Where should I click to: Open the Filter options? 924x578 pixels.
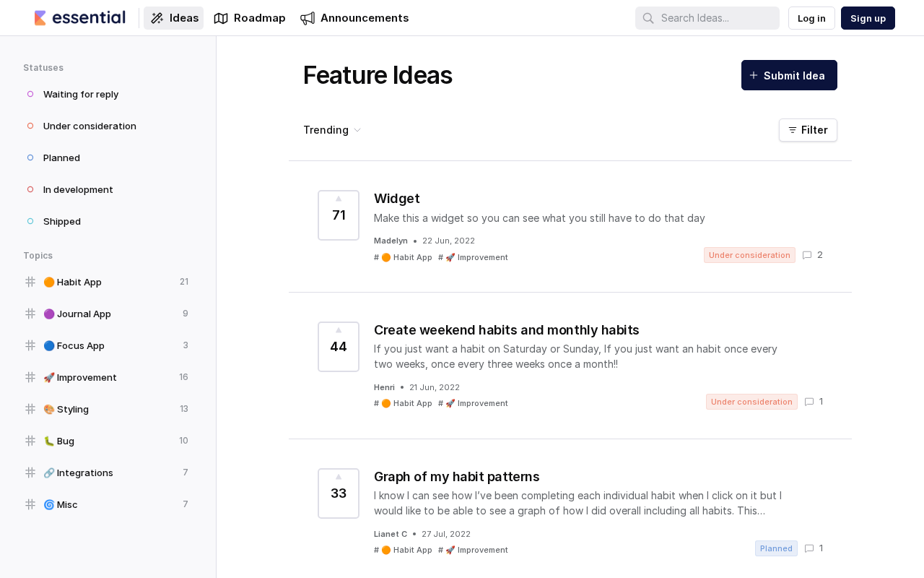808,130
